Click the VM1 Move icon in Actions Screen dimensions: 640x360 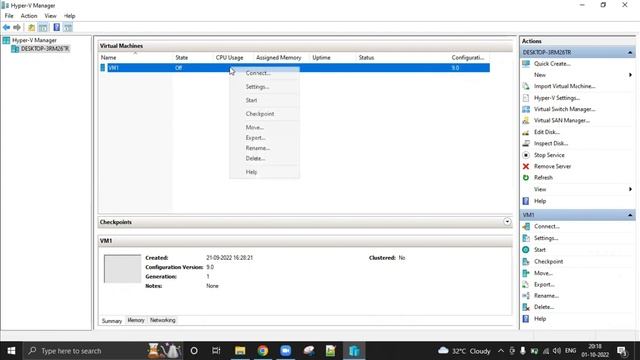[x=526, y=273]
